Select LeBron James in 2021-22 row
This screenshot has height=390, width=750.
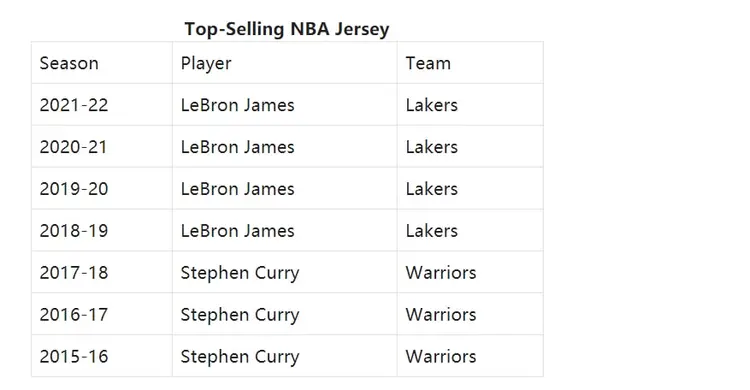[x=237, y=105]
